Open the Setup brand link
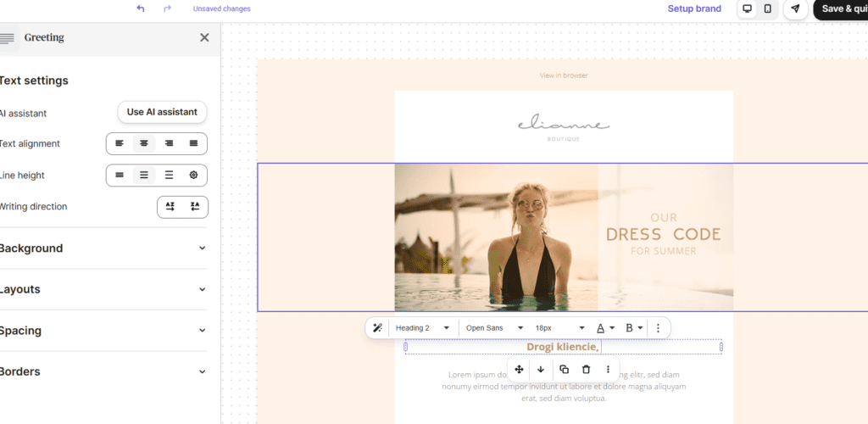 coord(694,8)
